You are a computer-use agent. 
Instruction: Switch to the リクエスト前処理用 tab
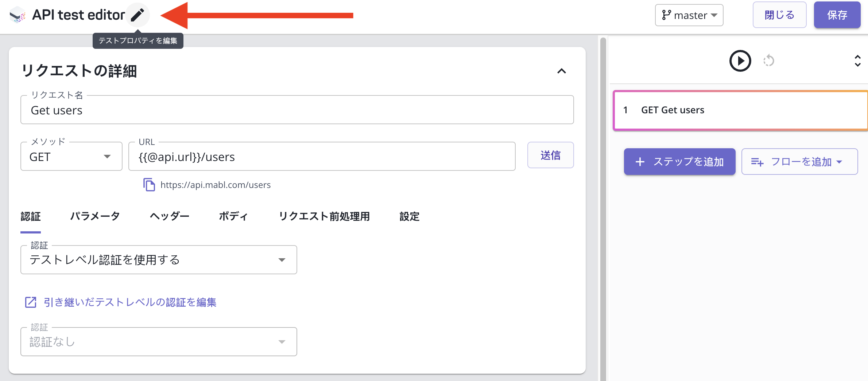pos(324,216)
